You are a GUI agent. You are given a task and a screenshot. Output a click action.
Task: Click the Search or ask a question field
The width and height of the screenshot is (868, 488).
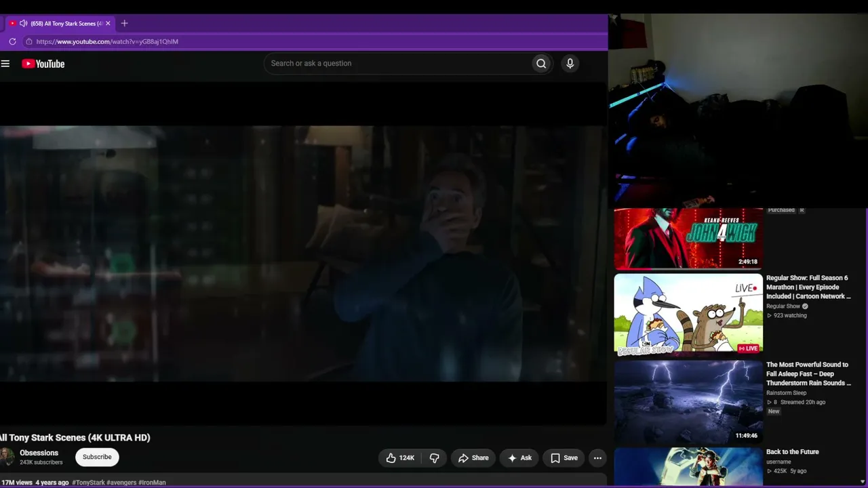click(398, 64)
